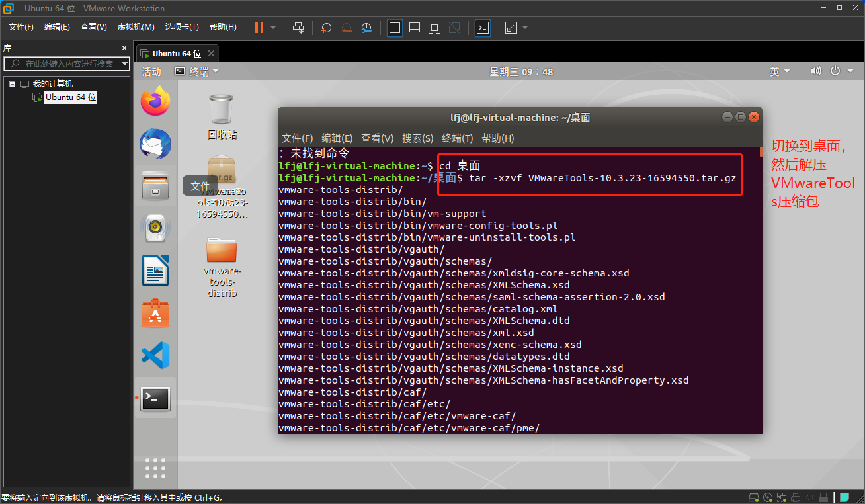Open terminal 文件(F) menu
This screenshot has width=865, height=504.
tap(297, 138)
